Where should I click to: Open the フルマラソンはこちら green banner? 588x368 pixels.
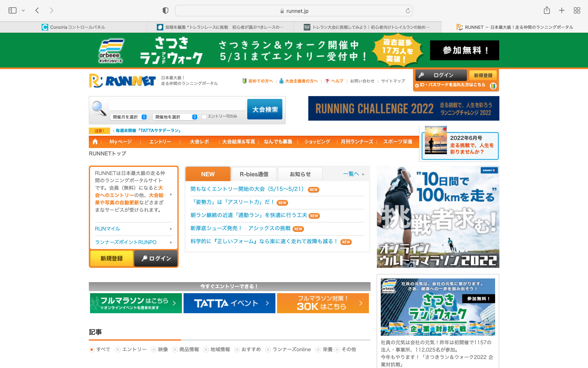(136, 303)
